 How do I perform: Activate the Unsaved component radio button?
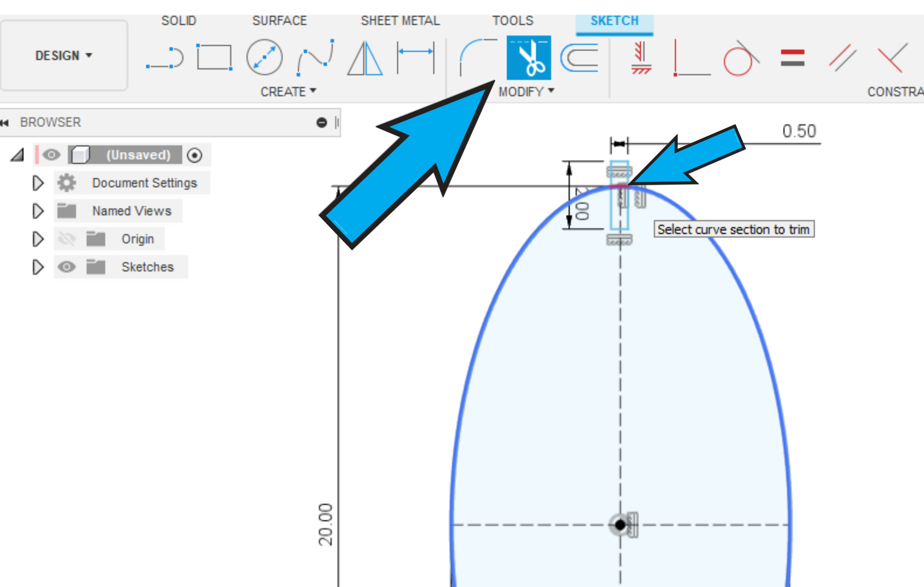(x=195, y=155)
